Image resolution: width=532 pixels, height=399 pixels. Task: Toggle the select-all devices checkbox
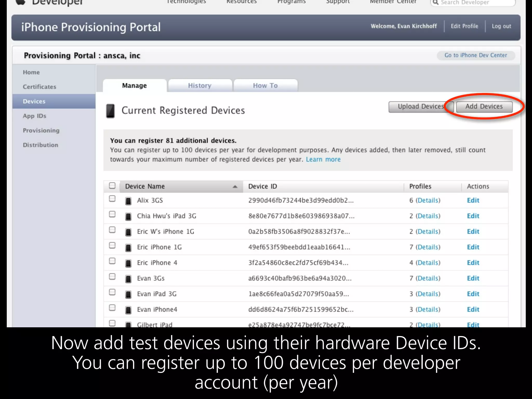coord(112,185)
